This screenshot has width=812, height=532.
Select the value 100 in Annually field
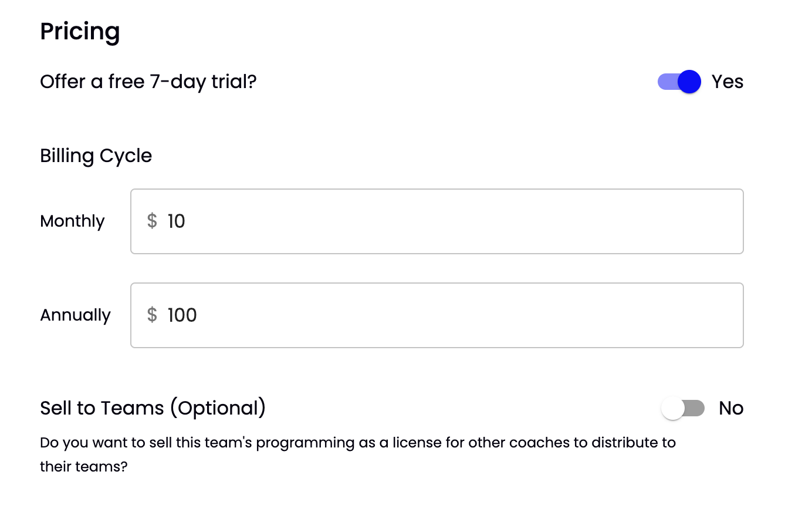point(182,315)
